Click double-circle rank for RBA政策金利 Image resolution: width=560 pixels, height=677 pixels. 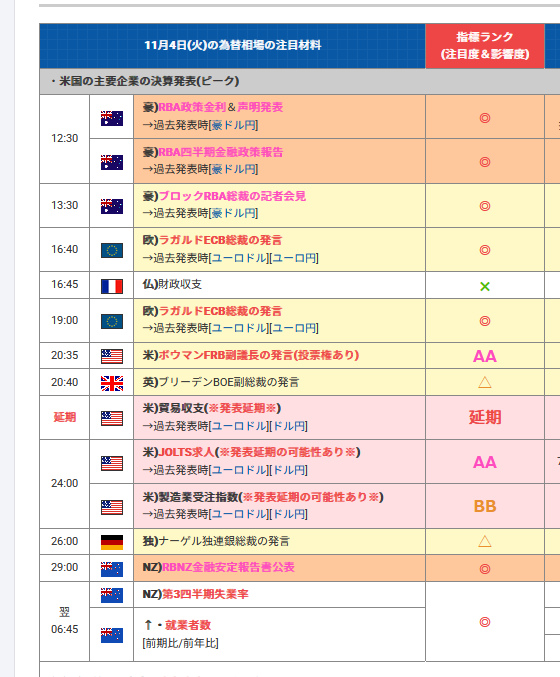point(485,118)
